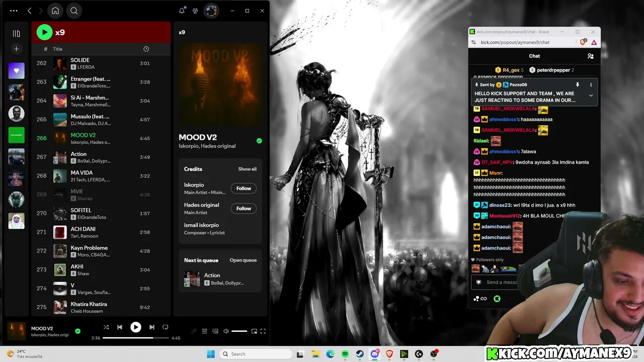This screenshot has width=644, height=362.
Task: Open the Spotify notifications bell
Action: [x=182, y=11]
